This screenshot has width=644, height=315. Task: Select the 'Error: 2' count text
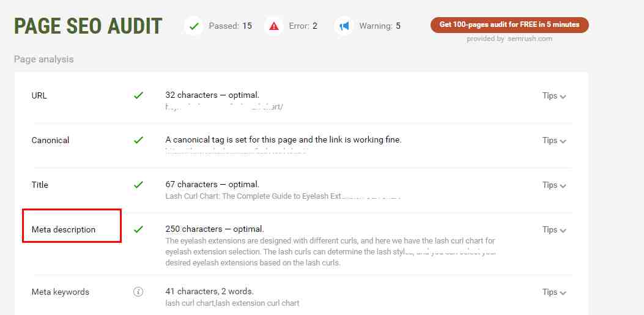pyautogui.click(x=303, y=26)
